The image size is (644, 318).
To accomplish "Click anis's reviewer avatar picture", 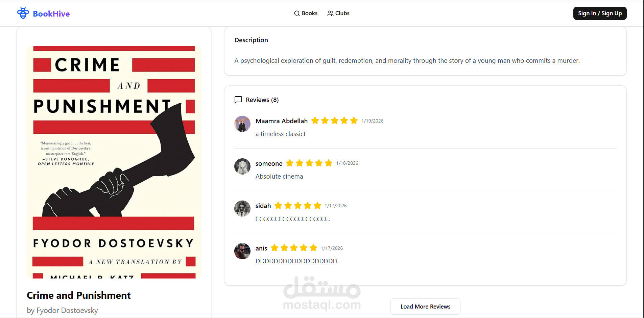I will point(242,251).
